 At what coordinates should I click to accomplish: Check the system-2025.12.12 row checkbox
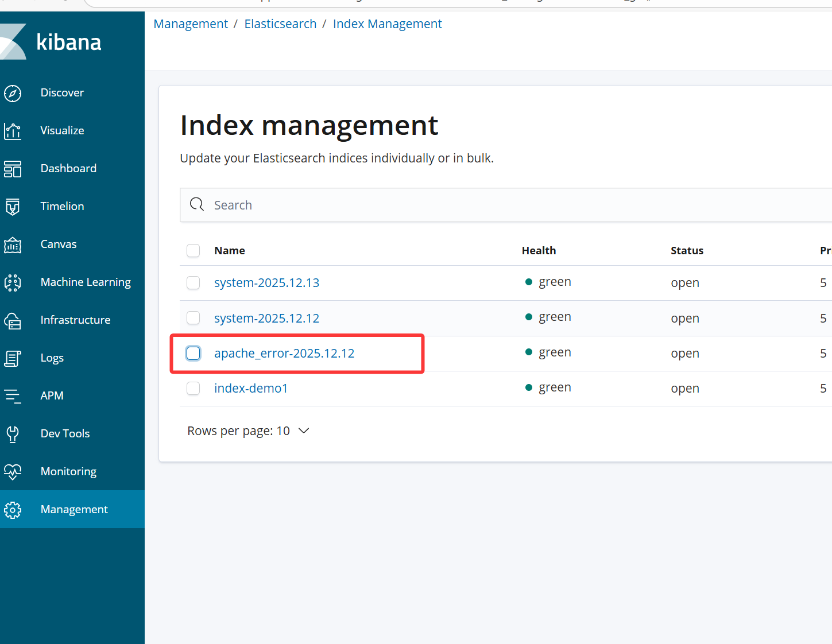tap(194, 318)
